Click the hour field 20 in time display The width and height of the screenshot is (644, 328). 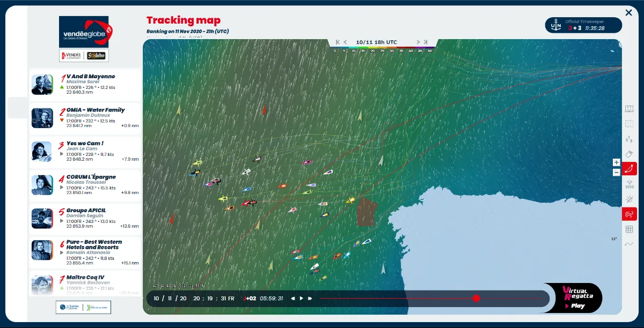[x=196, y=299]
